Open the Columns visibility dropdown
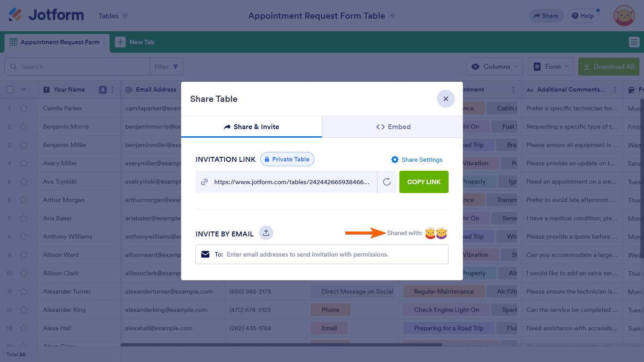The width and height of the screenshot is (644, 362). pyautogui.click(x=494, y=67)
